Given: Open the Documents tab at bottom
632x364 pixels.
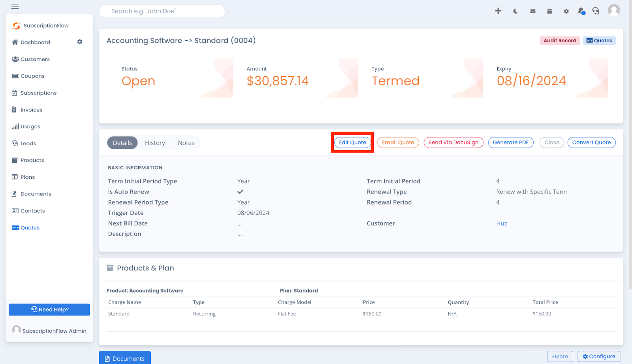Looking at the screenshot, I should pos(125,358).
